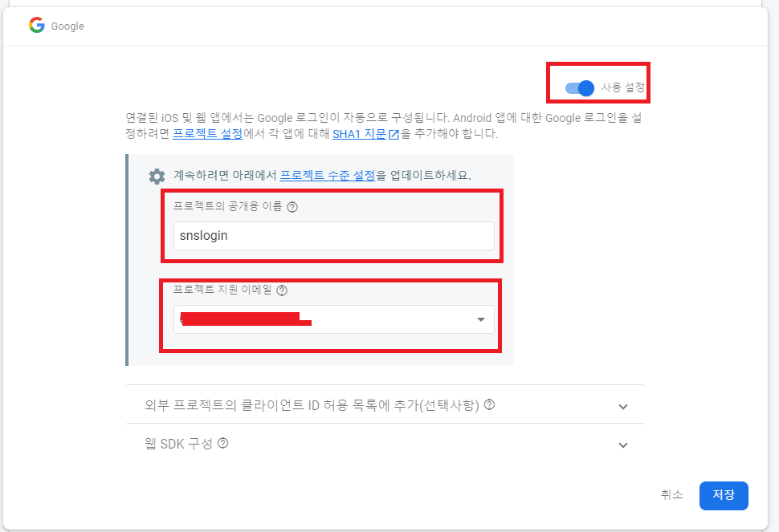Expand 외부 프로젝트의 클라이언트 ID 허용 목록 section
The image size is (779, 532).
click(x=385, y=405)
